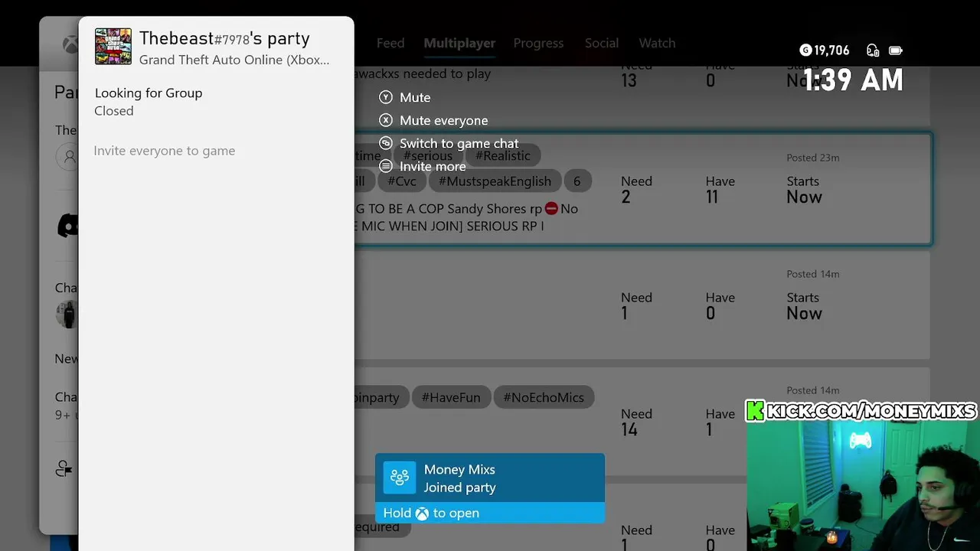Viewport: 980px width, 551px height.
Task: Click the Xbox icon in Hold to open
Action: [x=422, y=514]
